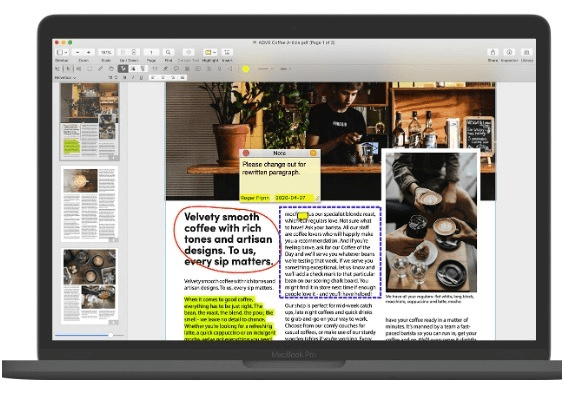Image resolution: width=564 pixels, height=399 pixels.
Task: Select the note comment bubble tool
Action: (176, 68)
